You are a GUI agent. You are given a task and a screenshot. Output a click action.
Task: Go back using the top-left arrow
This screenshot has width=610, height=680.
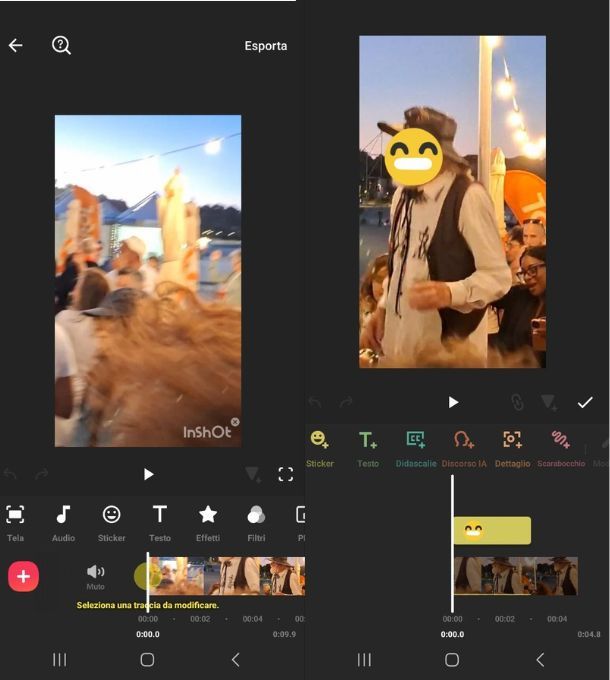click(16, 45)
